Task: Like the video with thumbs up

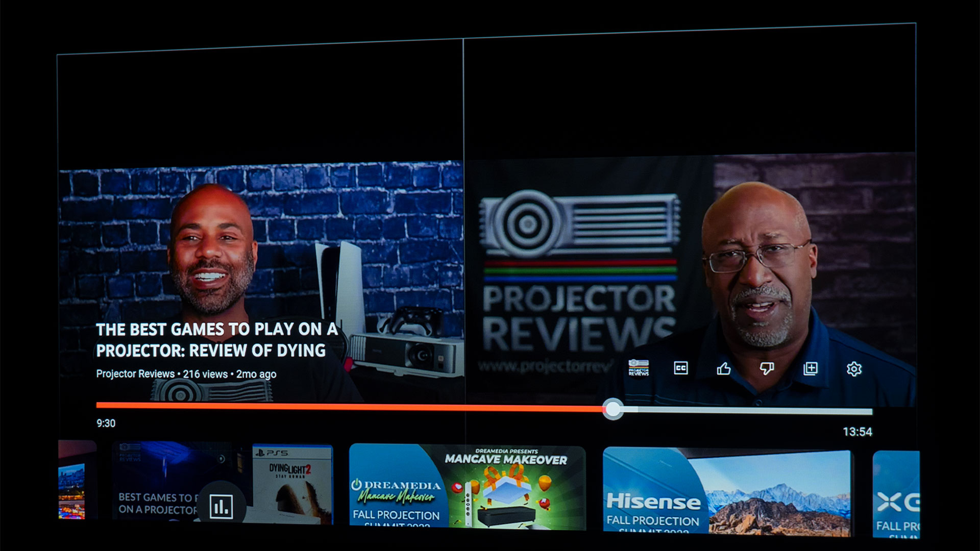Action: (724, 368)
